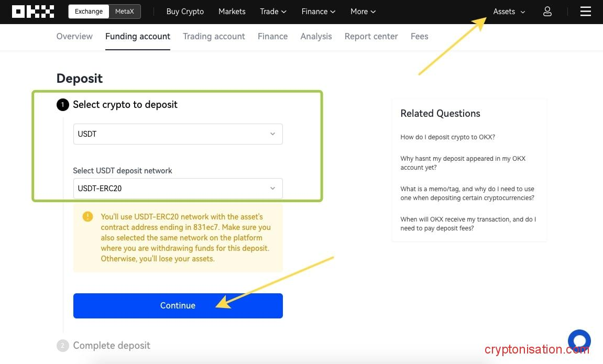Expand the USDT crypto dropdown
603x364 pixels.
tap(178, 134)
